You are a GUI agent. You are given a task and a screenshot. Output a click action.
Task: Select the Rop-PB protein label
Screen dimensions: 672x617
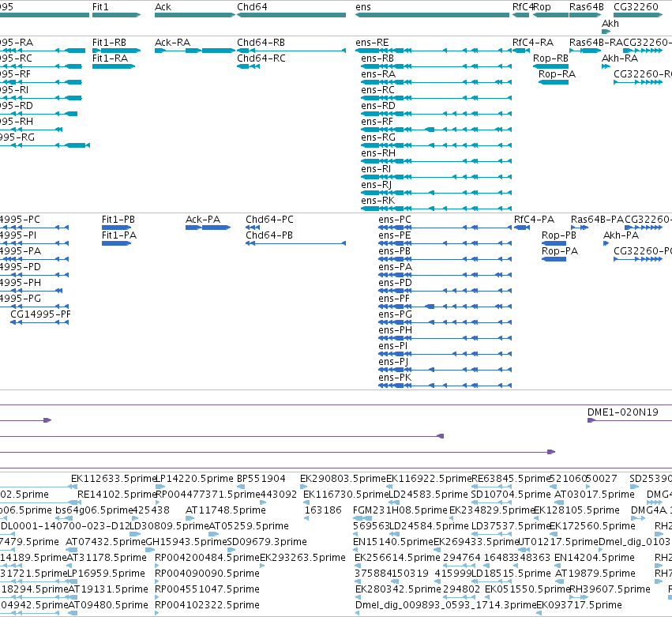coord(559,235)
